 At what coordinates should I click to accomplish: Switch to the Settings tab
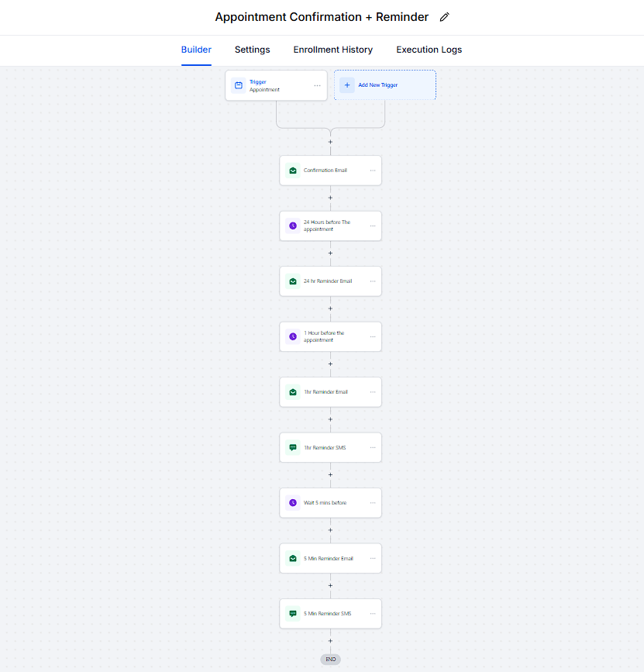tap(253, 50)
